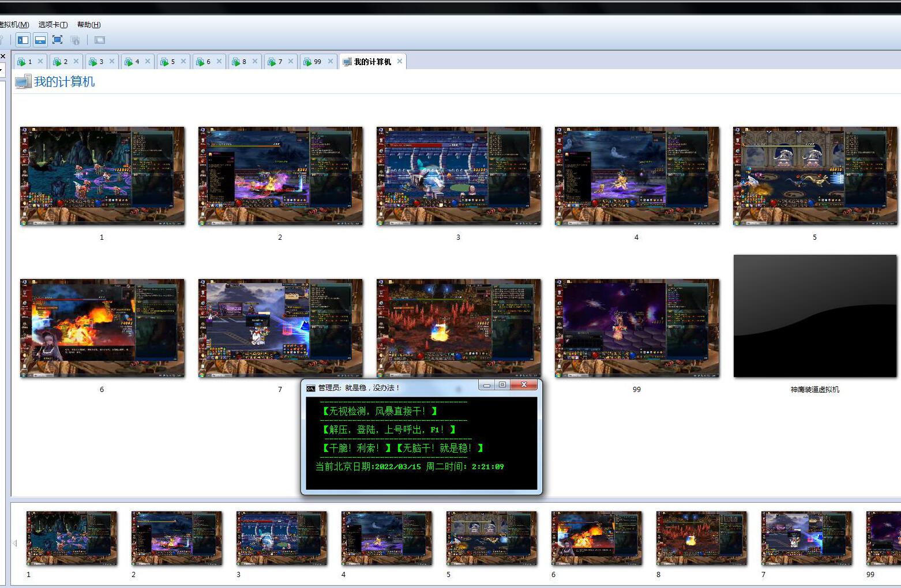Screen dimensions: 901x588
Task: Open virtual machine 1 large thumbnail
Action: [102, 176]
